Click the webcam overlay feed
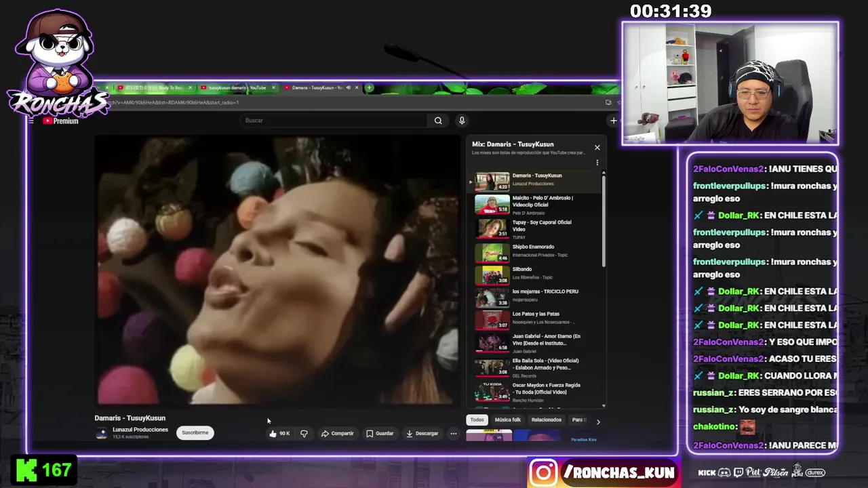 click(x=730, y=83)
